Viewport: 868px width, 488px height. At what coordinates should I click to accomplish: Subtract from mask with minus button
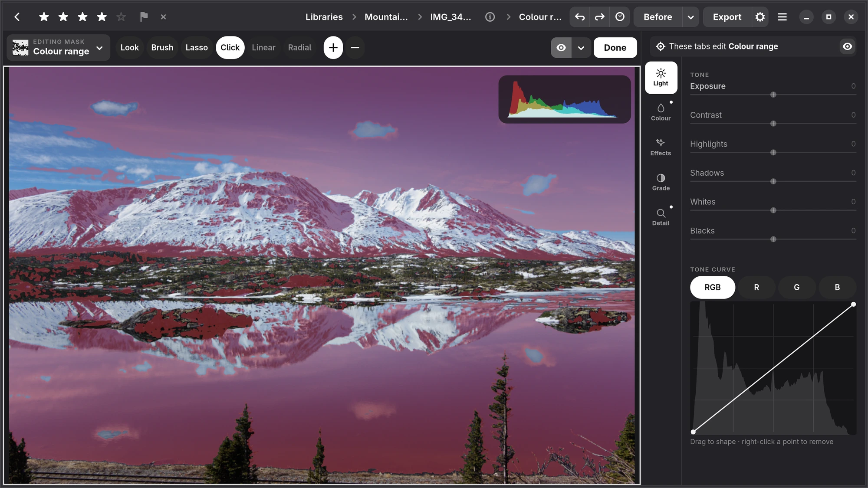(x=355, y=48)
